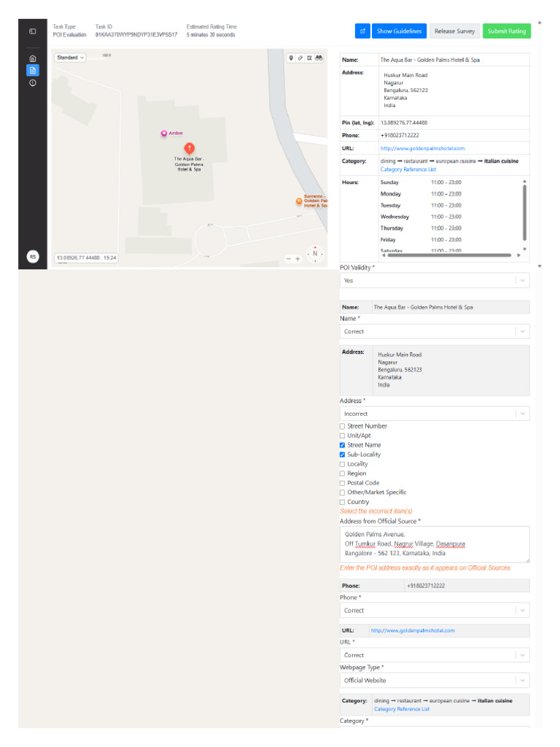Viewport: 560px width, 747px height.
Task: Click the map coordinates readout box
Action: [x=86, y=258]
